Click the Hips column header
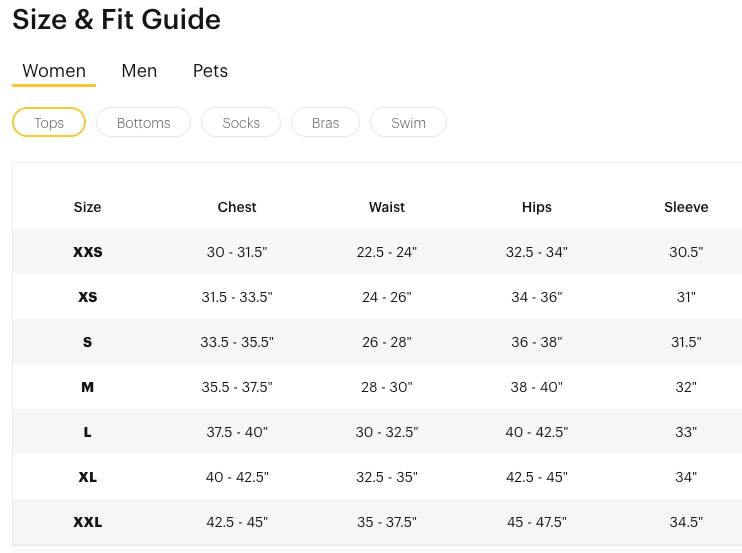 tap(537, 207)
